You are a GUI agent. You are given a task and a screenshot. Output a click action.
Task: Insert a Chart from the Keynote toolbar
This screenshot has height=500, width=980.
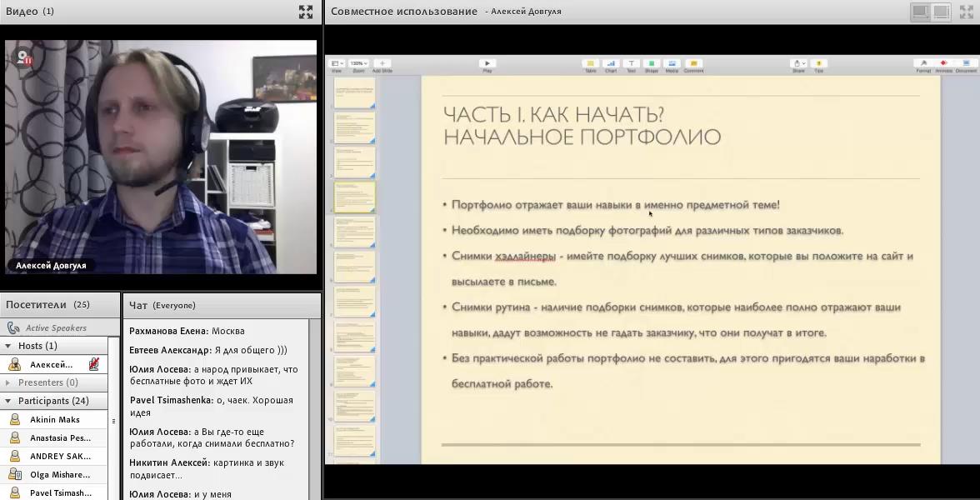coord(611,63)
